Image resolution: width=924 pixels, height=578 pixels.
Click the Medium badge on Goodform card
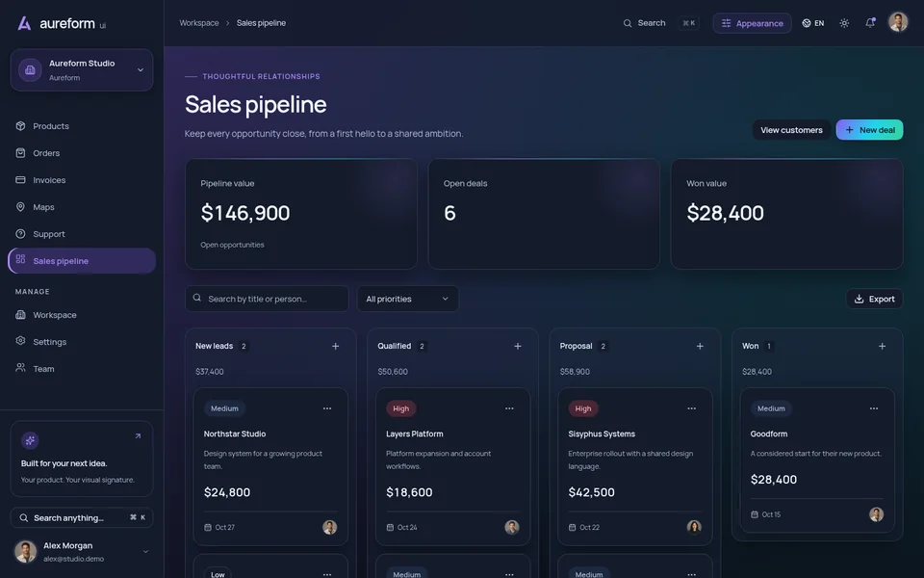tap(771, 408)
